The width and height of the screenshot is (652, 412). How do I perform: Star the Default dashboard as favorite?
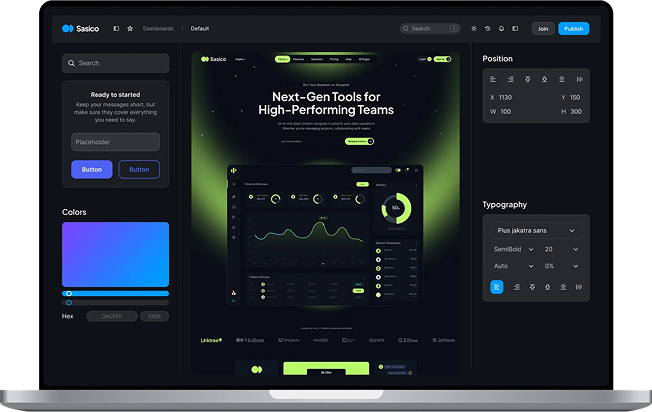pos(130,29)
